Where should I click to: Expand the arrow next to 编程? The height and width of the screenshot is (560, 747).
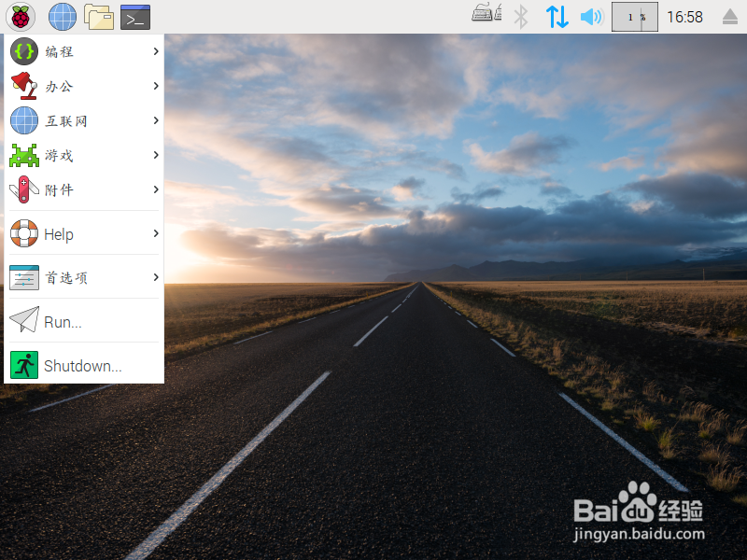[156, 51]
